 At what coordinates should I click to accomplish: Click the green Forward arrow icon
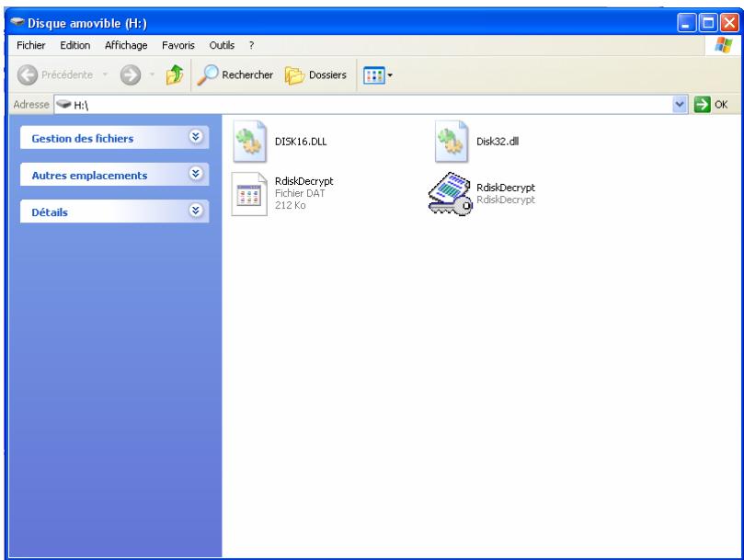pos(131,75)
